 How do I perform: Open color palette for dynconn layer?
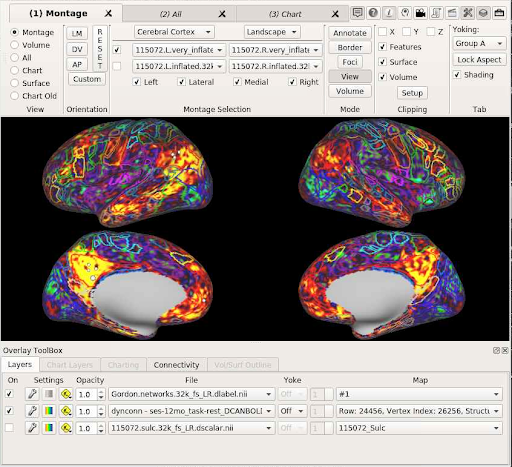pos(49,411)
